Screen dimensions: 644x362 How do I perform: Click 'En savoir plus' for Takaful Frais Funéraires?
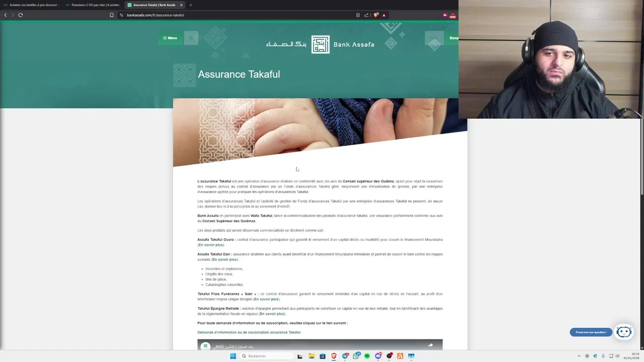pyautogui.click(x=266, y=299)
